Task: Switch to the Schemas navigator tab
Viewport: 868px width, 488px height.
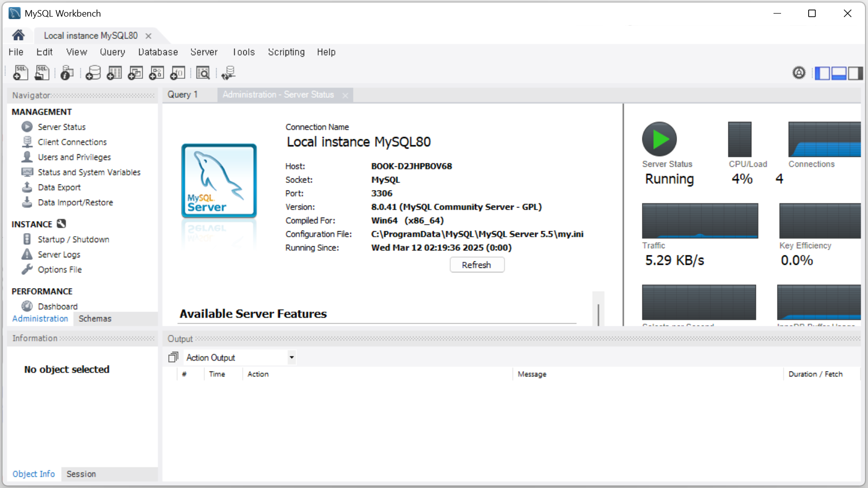Action: [95, 319]
